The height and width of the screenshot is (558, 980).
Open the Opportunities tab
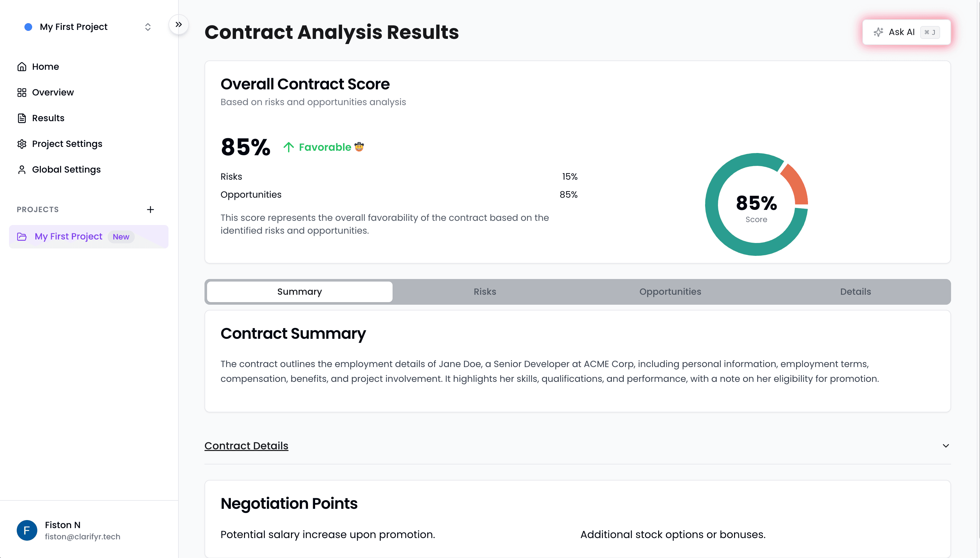(670, 291)
